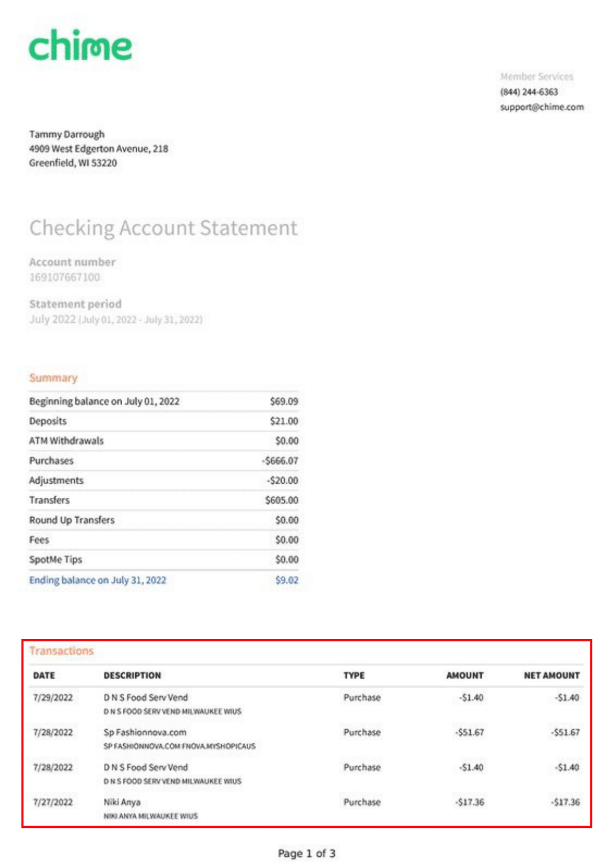Click the Transactions section header
This screenshot has height=868, width=614.
click(x=62, y=650)
